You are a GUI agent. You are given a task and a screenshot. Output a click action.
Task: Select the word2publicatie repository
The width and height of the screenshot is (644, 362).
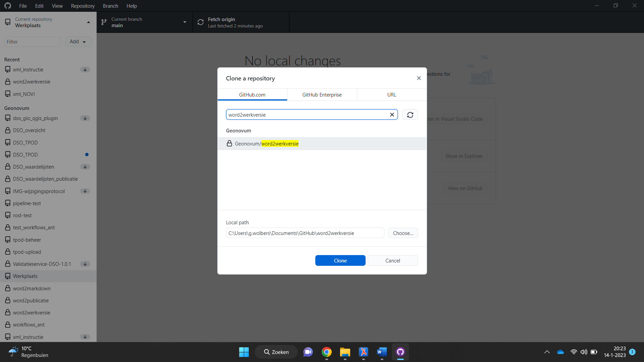tap(48, 301)
